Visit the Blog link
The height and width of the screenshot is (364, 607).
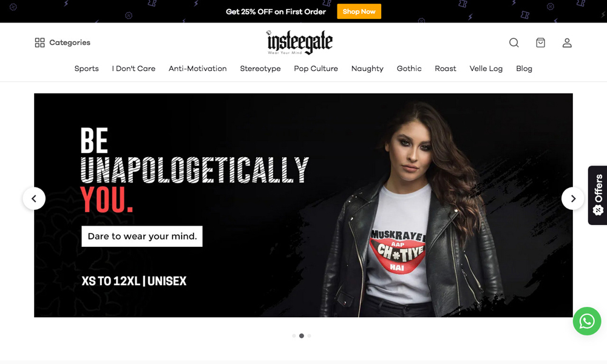click(524, 69)
